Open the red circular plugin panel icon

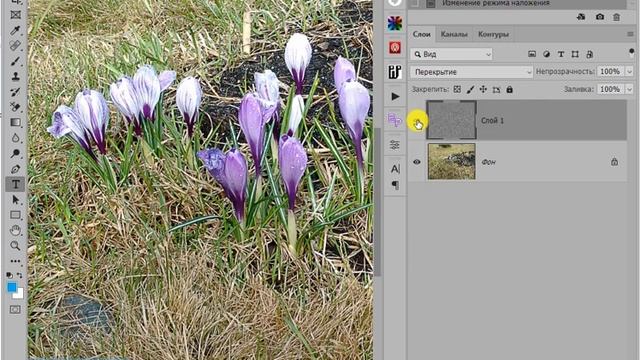tap(395, 47)
